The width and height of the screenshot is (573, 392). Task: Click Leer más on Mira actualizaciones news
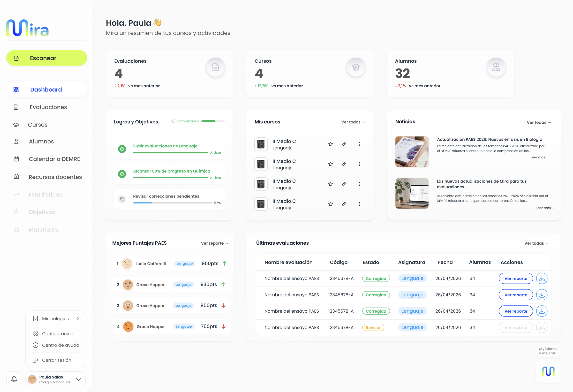point(544,208)
